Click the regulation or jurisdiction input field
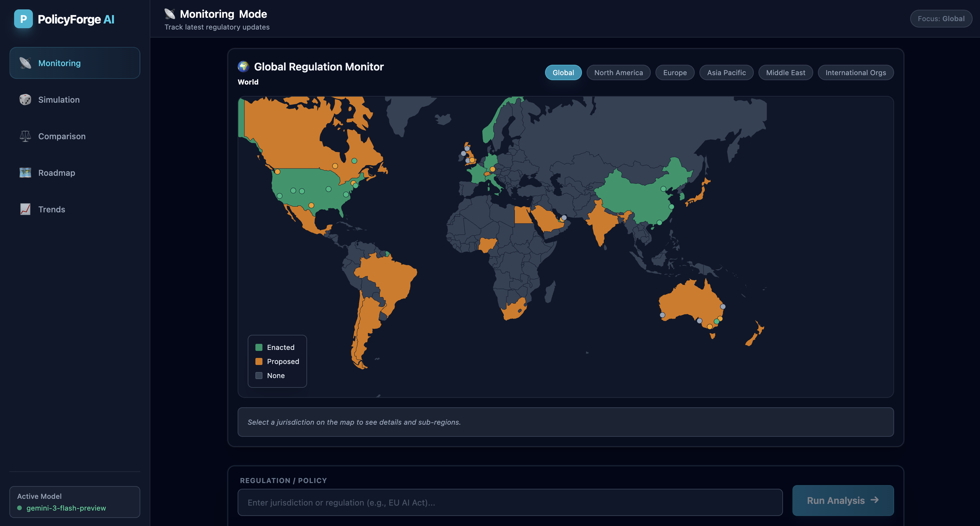This screenshot has width=980, height=526. click(x=510, y=503)
